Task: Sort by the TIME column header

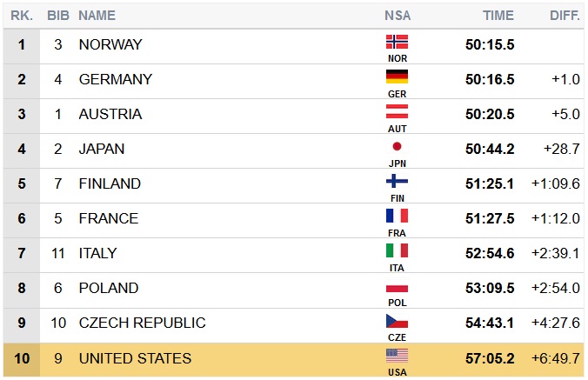Action: pos(498,16)
